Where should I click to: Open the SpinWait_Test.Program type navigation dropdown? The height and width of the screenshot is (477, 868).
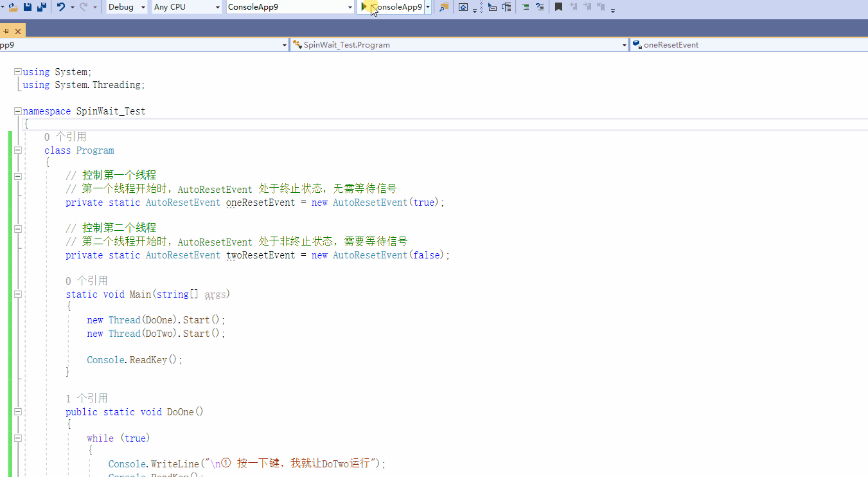(459, 45)
